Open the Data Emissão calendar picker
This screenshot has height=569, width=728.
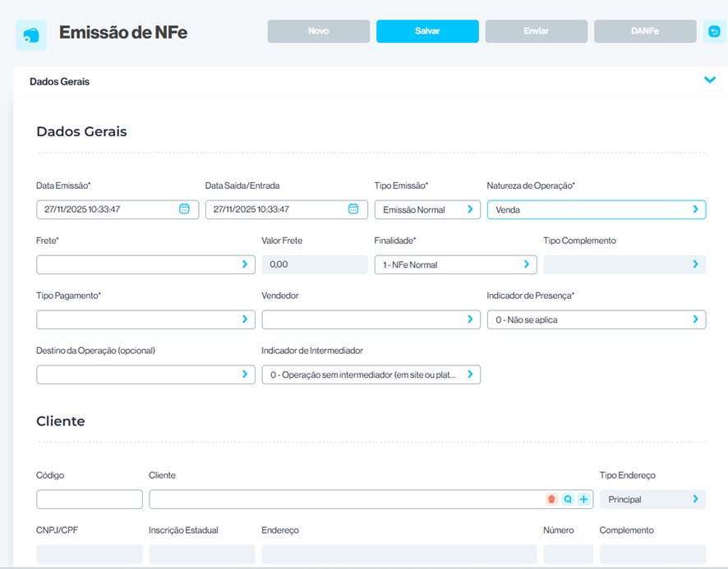[x=185, y=209]
